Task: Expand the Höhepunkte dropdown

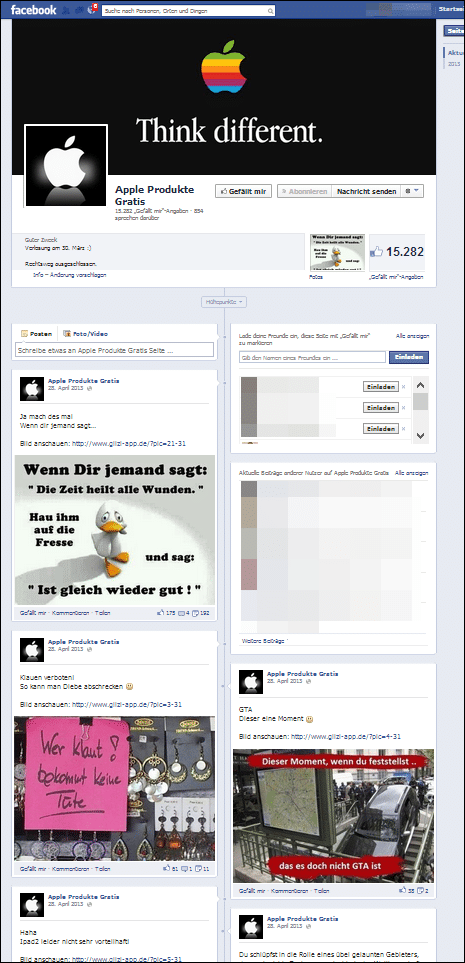Action: 225,302
